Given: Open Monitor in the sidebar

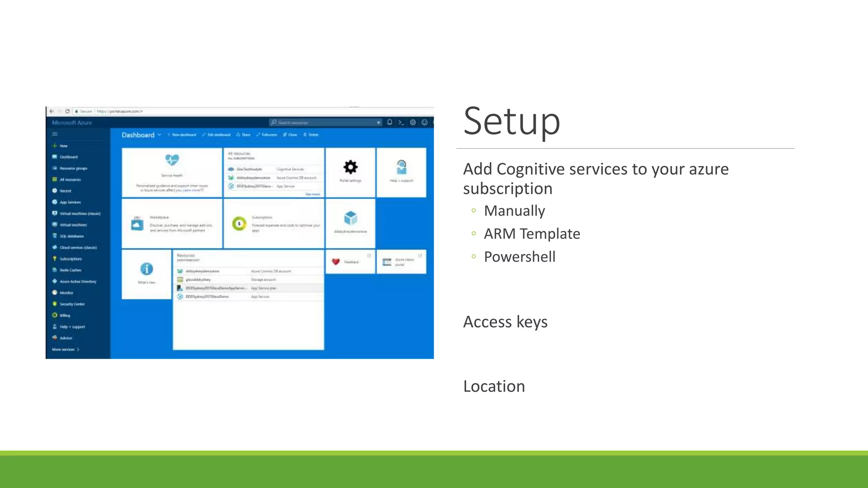Looking at the screenshot, I should tap(66, 293).
